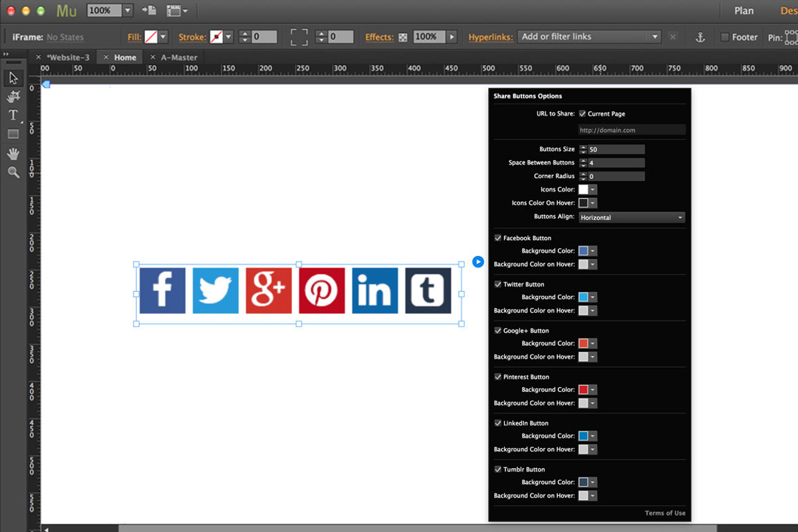Click the anchor link icon
Viewport: 798px width, 532px height.
(700, 37)
